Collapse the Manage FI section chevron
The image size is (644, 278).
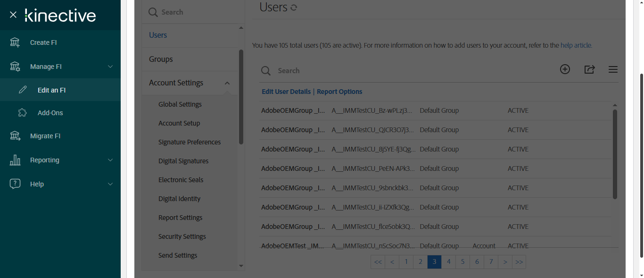tap(110, 67)
